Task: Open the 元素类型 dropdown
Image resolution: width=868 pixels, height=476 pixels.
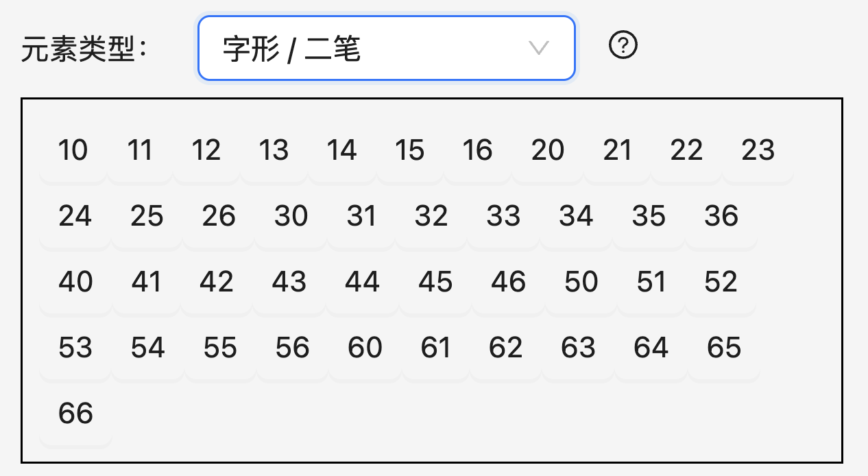Action: (385, 48)
